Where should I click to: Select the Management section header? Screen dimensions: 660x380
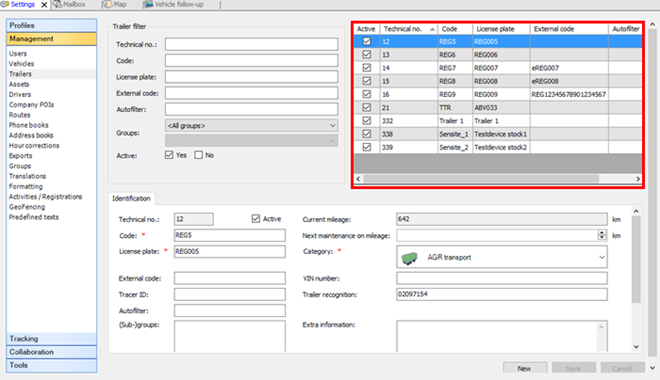pos(51,39)
